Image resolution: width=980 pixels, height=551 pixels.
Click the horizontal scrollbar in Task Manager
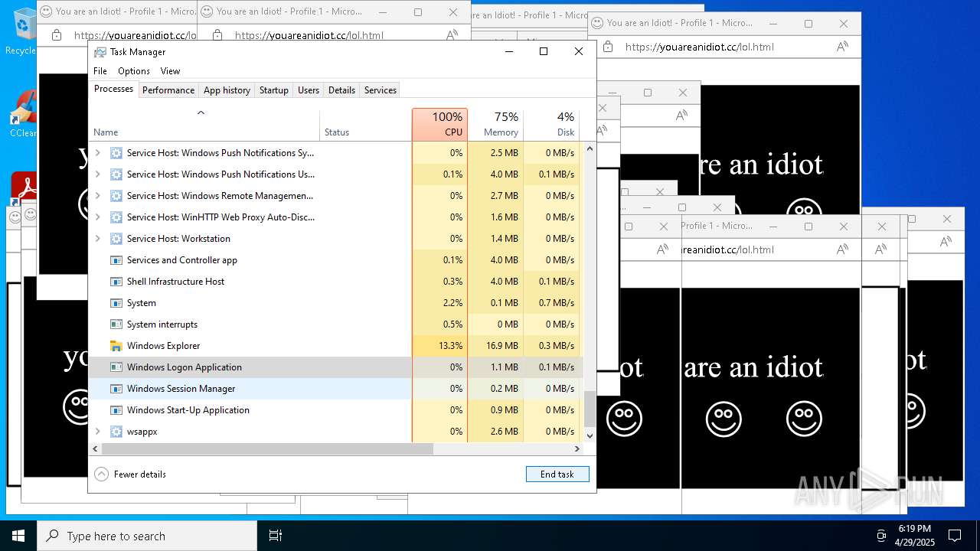click(268, 449)
